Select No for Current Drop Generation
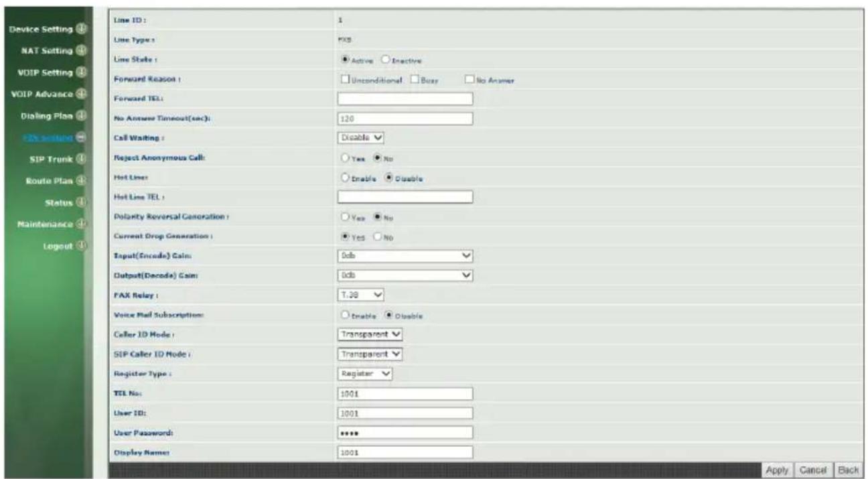Image resolution: width=868 pixels, height=479 pixels. click(377, 236)
